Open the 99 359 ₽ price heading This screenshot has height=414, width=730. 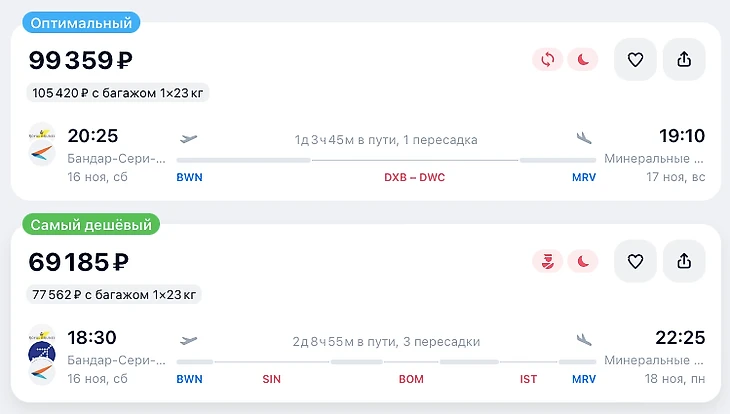point(81,61)
